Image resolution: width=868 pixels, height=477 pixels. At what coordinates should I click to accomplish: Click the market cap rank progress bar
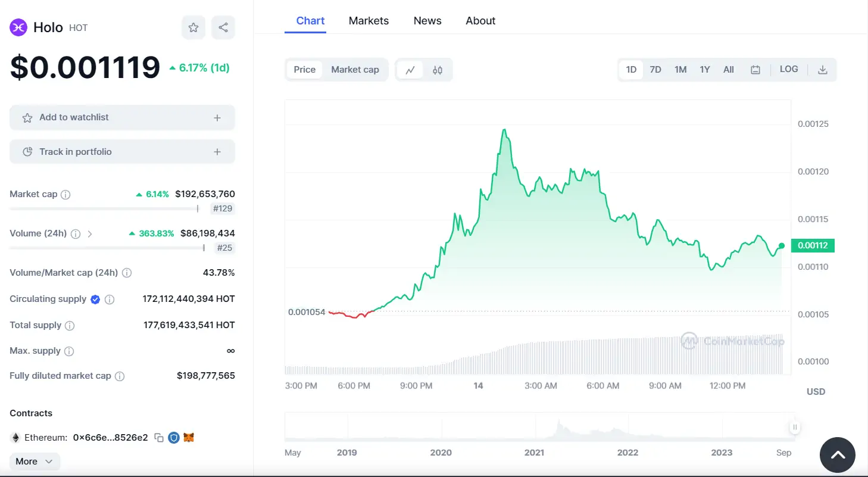pyautogui.click(x=104, y=208)
